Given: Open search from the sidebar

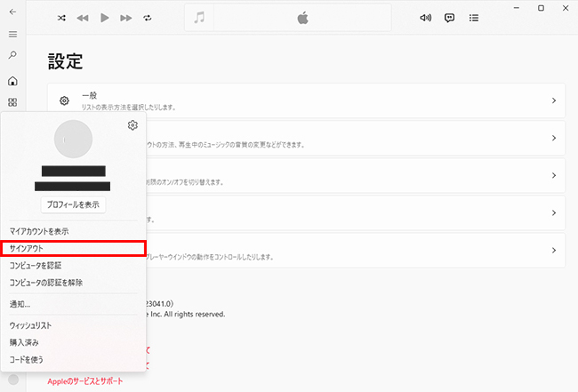Looking at the screenshot, I should 12,55.
